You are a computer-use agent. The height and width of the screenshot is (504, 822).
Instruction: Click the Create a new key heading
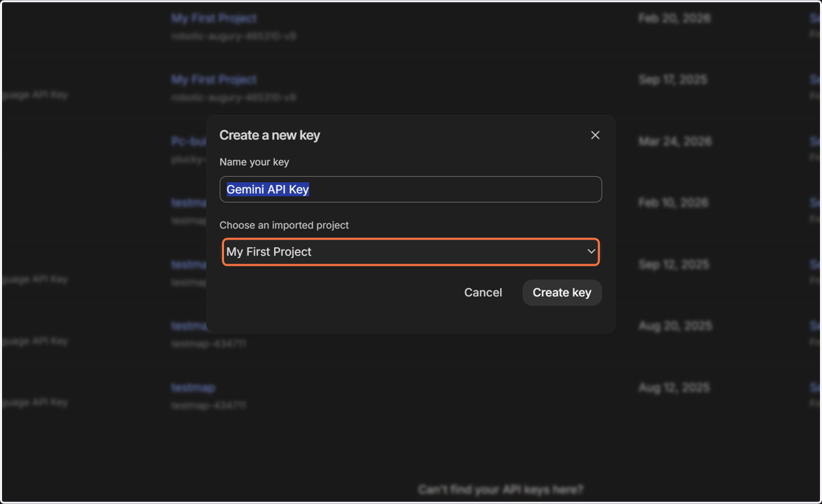point(270,136)
